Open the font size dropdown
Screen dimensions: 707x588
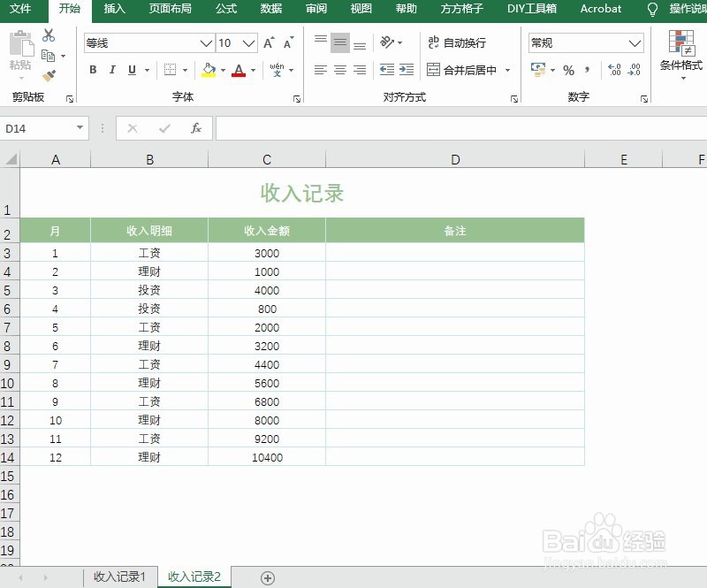point(248,42)
